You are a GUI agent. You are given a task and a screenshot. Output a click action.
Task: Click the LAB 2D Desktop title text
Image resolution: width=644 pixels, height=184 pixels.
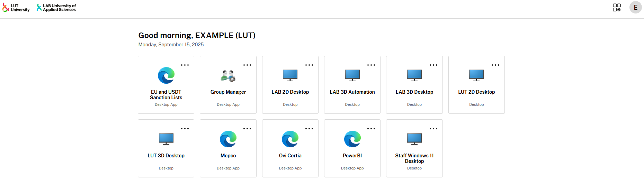tap(290, 92)
